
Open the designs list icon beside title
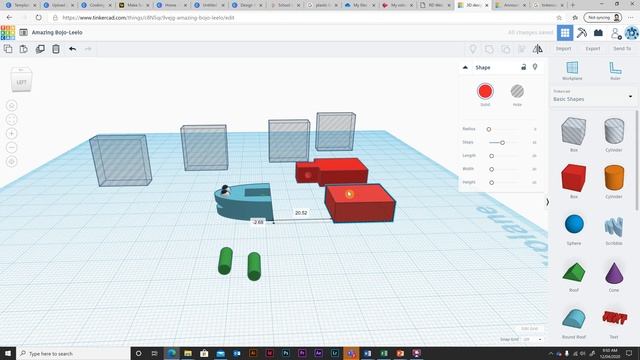click(x=23, y=32)
